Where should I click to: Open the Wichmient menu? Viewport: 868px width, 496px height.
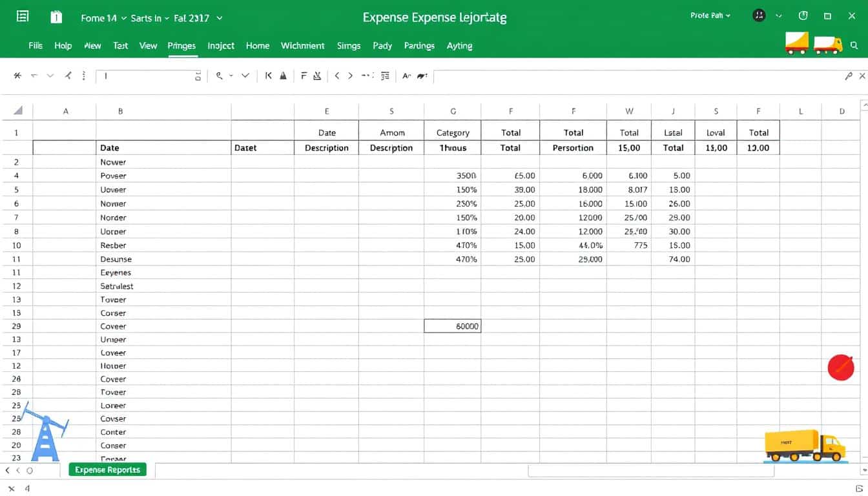tap(303, 46)
